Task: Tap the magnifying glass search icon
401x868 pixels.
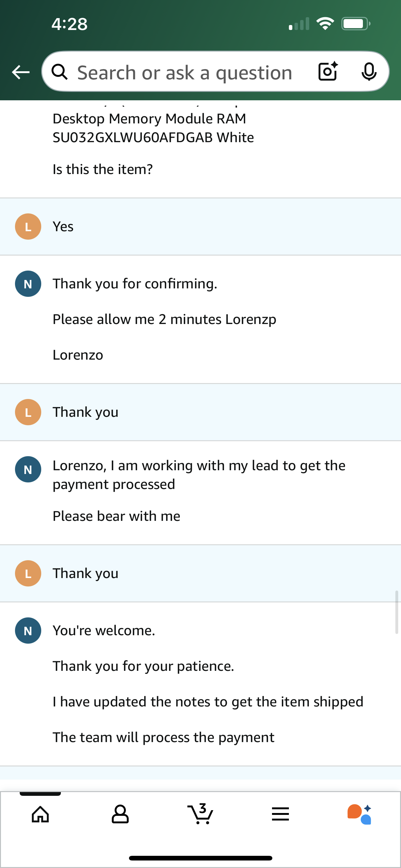Action: (60, 72)
